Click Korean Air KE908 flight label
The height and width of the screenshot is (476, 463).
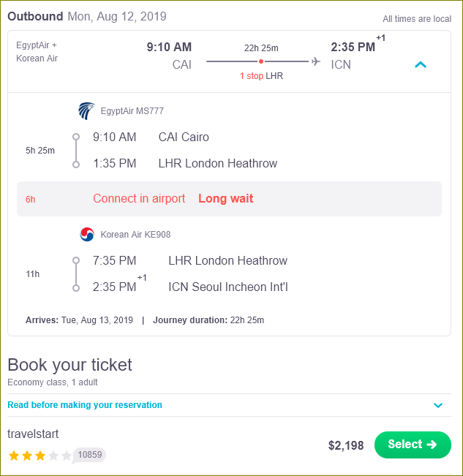pos(135,235)
